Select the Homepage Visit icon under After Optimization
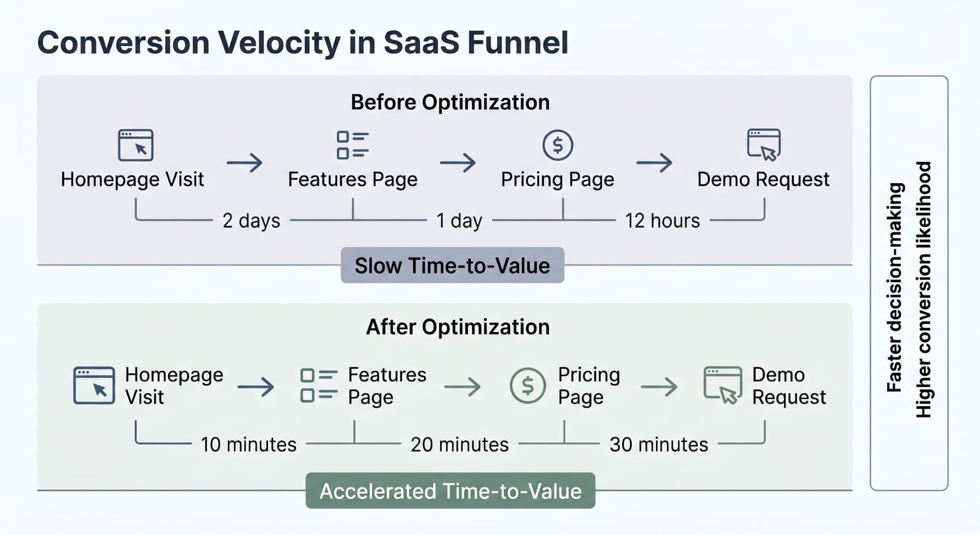Screen dimensions: 980x535 [x=94, y=385]
